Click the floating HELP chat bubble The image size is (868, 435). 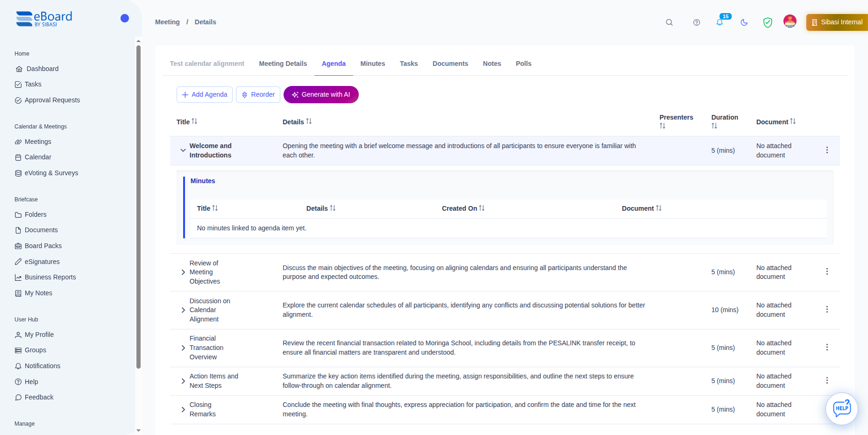(842, 408)
